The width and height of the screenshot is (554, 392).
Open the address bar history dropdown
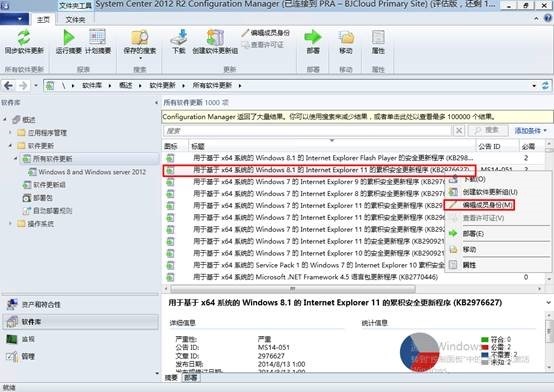534,86
